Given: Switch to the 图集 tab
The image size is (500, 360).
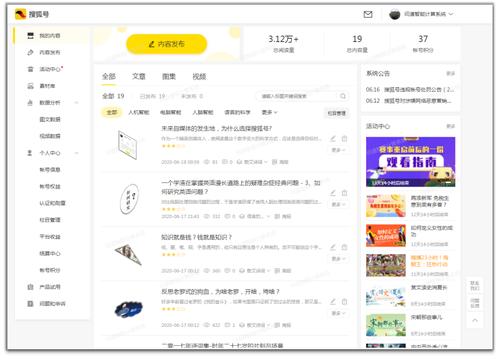Looking at the screenshot, I should point(169,76).
